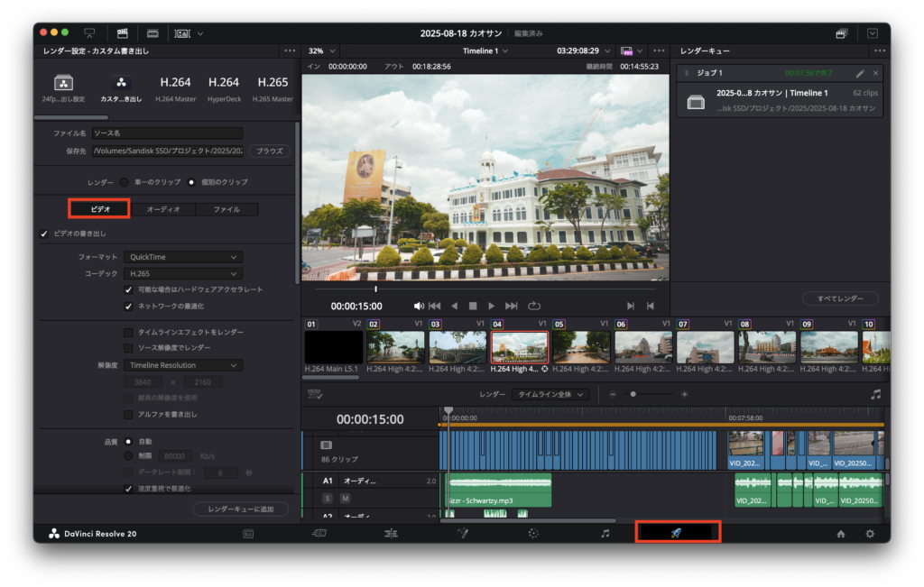924x587 pixels.
Task: Toggle loop playback icon
Action: coord(534,306)
